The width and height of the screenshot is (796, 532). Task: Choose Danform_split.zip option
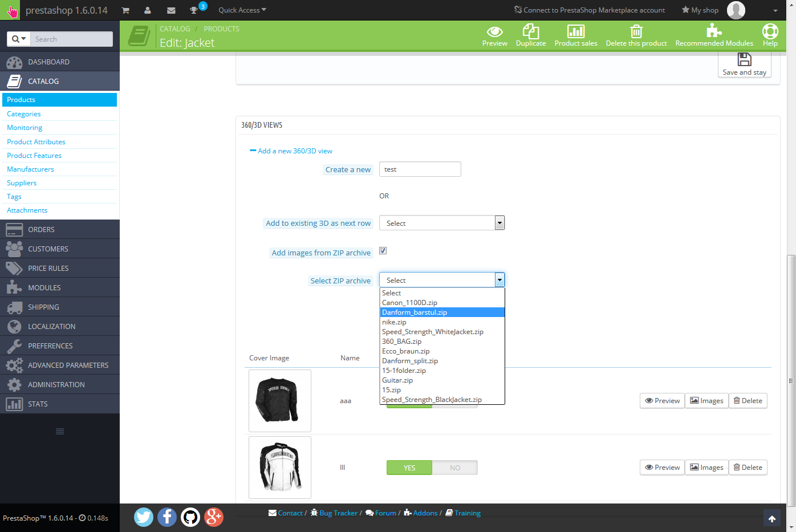point(442,361)
